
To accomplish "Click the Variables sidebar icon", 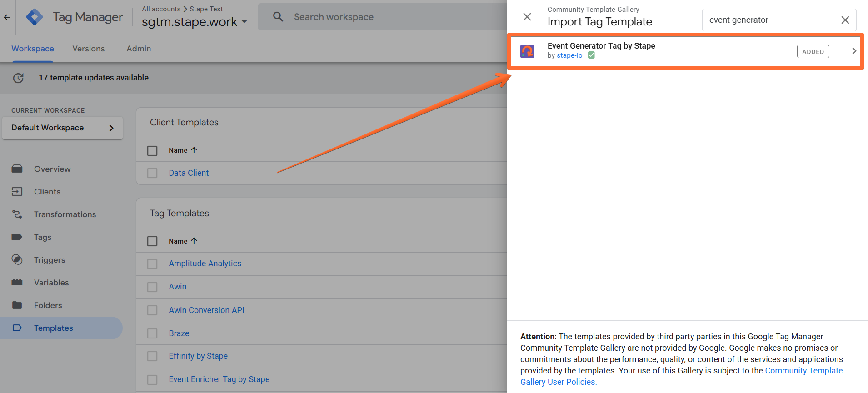I will pos(17,283).
